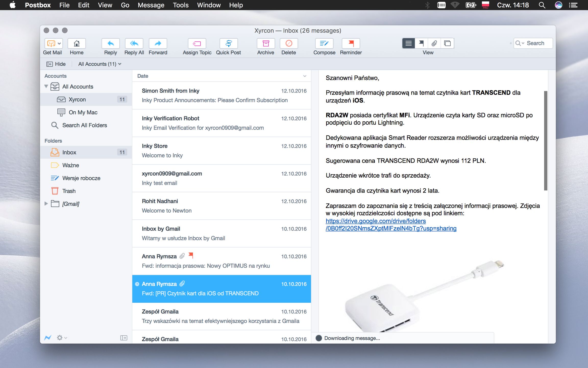
Task: Compose a new message
Action: pyautogui.click(x=324, y=43)
